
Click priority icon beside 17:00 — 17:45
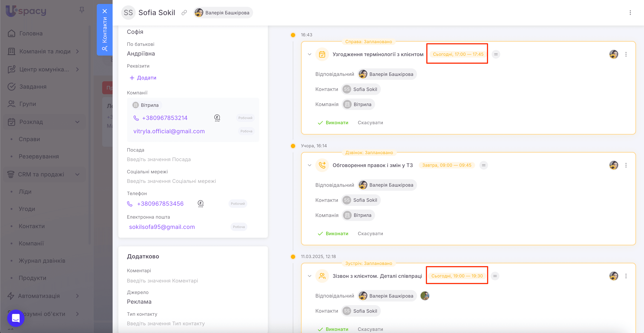coord(496,54)
